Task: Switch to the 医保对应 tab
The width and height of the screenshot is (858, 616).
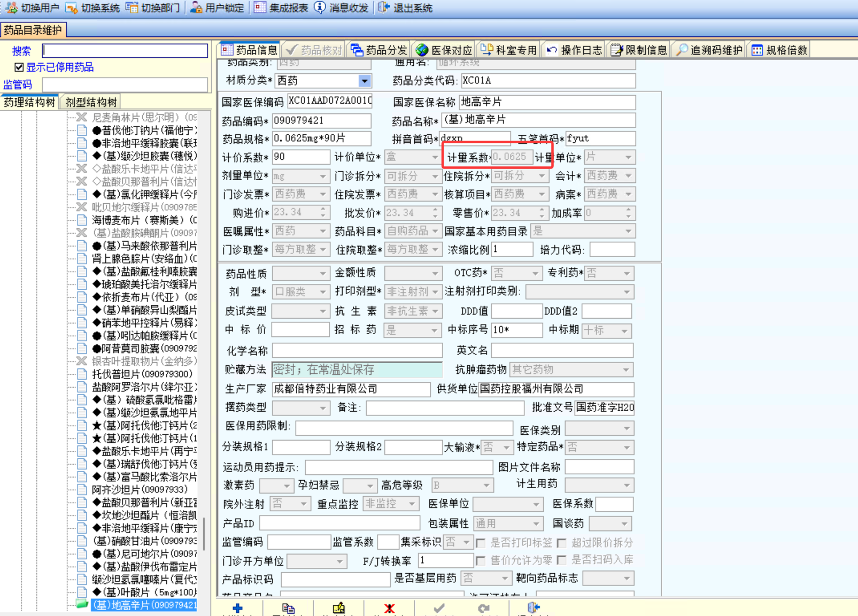Action: pos(444,50)
